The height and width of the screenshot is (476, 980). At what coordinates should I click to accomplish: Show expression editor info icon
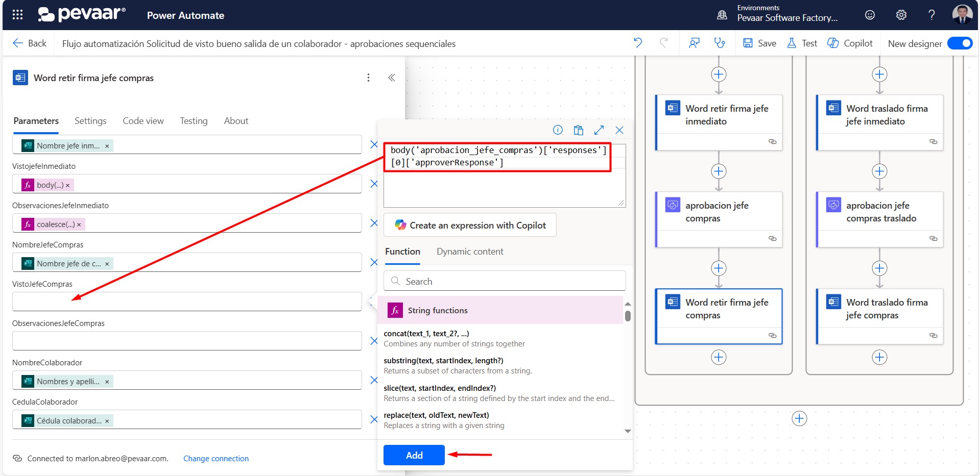pos(558,130)
